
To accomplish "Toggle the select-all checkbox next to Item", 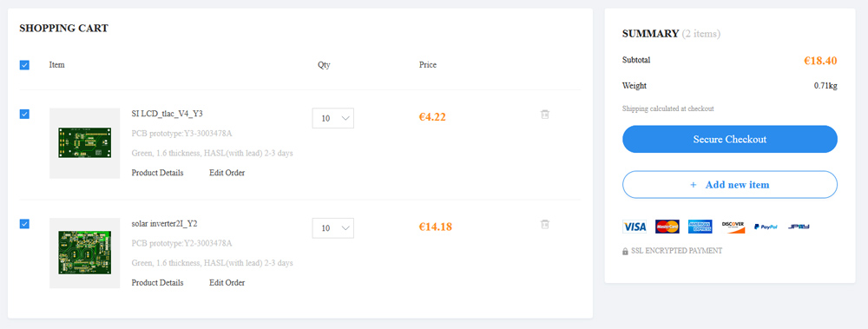I will click(24, 65).
